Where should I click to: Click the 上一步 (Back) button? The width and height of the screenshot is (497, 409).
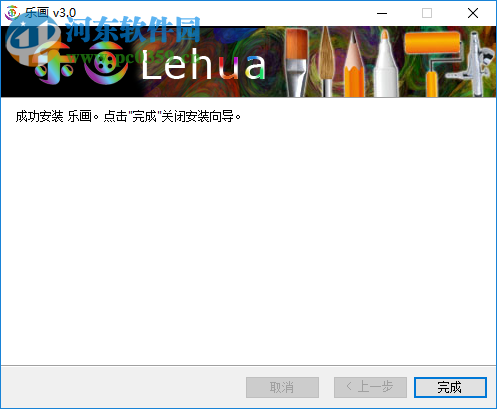(x=370, y=387)
